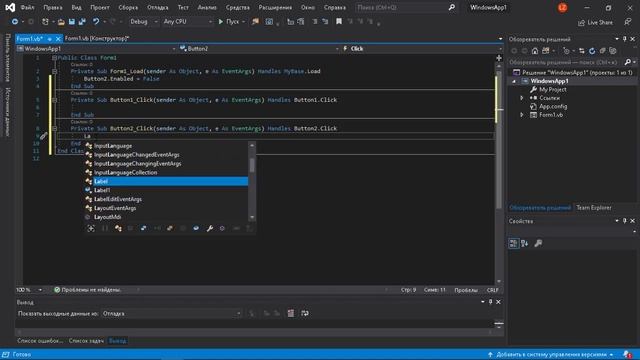
Task: Open the Отладка output source dropdown
Action: pyautogui.click(x=171, y=313)
